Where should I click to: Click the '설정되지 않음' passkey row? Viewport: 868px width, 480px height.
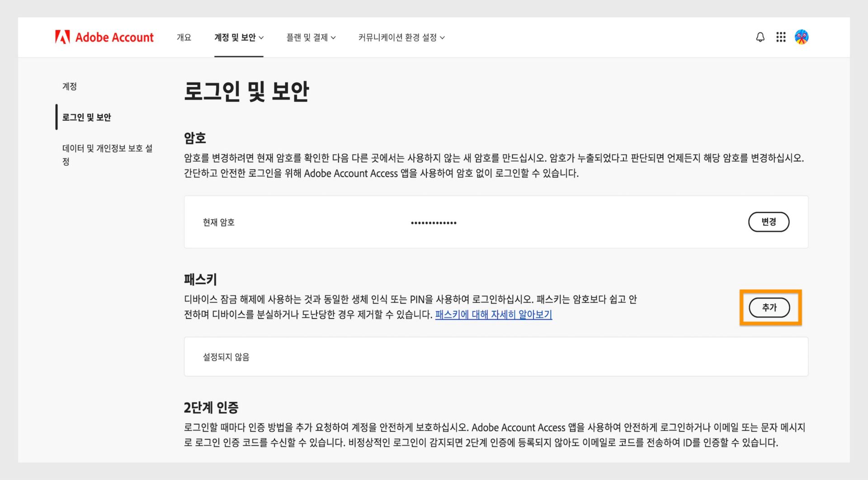(x=226, y=357)
